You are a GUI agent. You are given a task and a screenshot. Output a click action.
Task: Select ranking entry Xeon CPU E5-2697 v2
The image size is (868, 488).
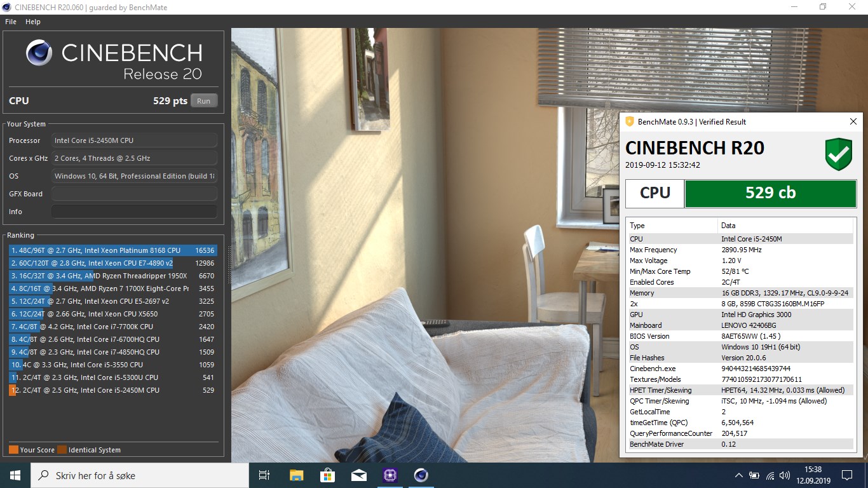click(x=112, y=301)
